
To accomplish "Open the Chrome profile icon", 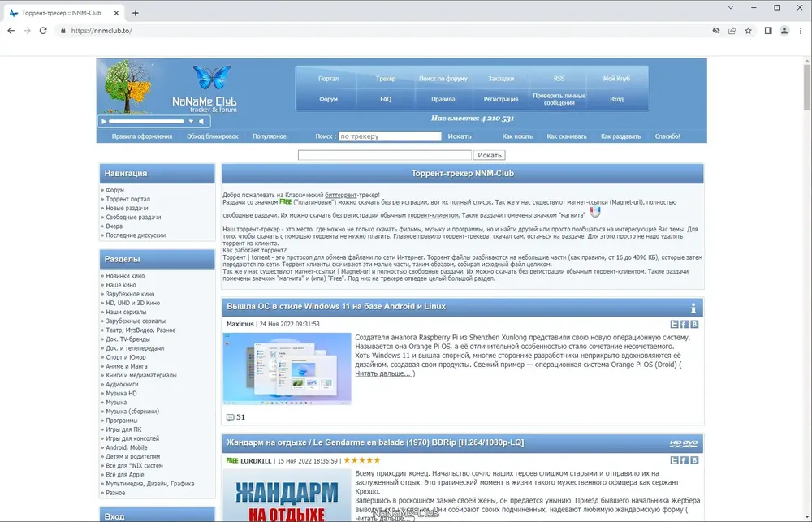I will click(x=784, y=31).
